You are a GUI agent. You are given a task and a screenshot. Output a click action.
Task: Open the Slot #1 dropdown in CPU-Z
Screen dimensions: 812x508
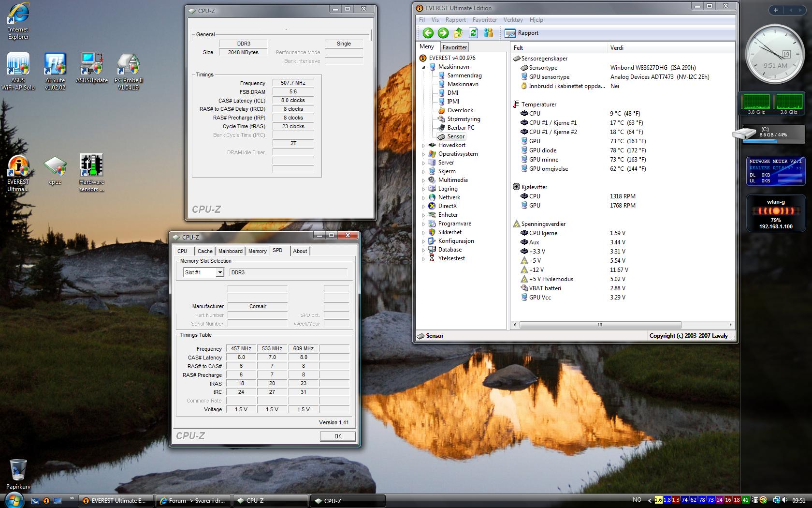219,272
